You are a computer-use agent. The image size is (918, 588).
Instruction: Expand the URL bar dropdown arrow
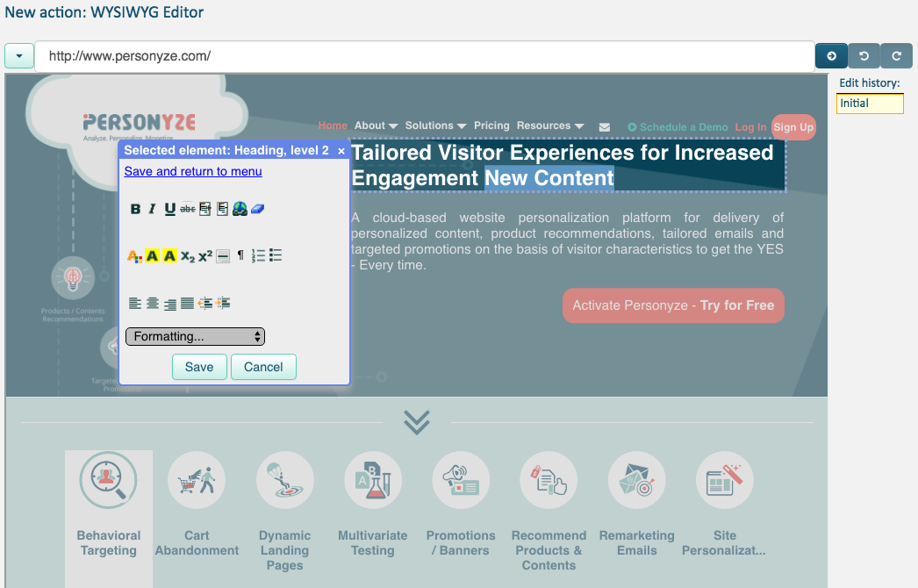(19, 56)
